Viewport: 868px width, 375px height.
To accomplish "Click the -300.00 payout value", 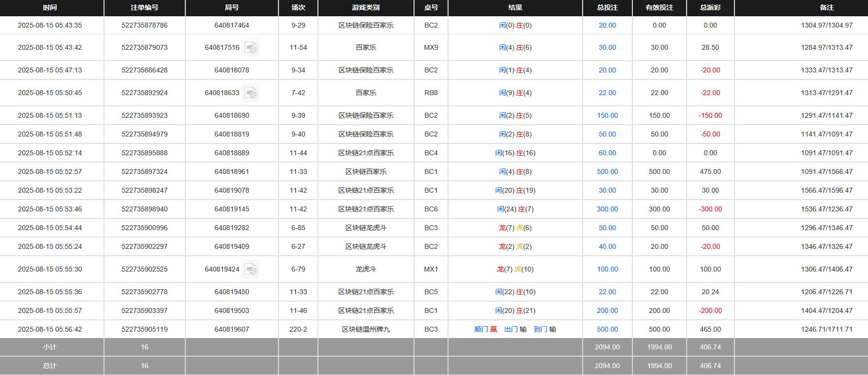I will [710, 209].
